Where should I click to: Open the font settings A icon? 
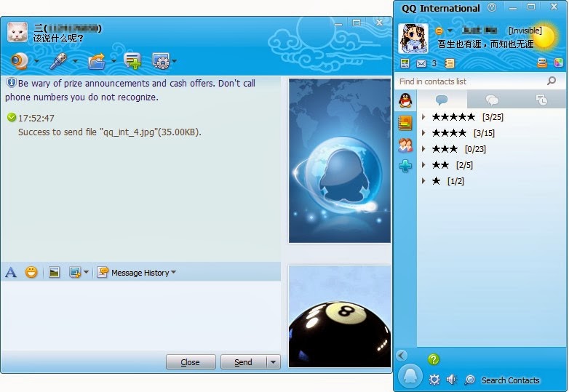tap(11, 272)
